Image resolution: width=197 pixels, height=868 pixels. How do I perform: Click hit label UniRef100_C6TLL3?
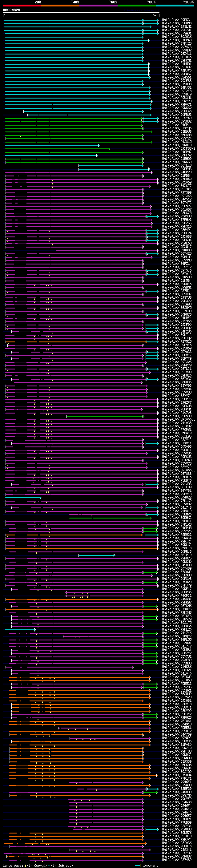pos(177,165)
